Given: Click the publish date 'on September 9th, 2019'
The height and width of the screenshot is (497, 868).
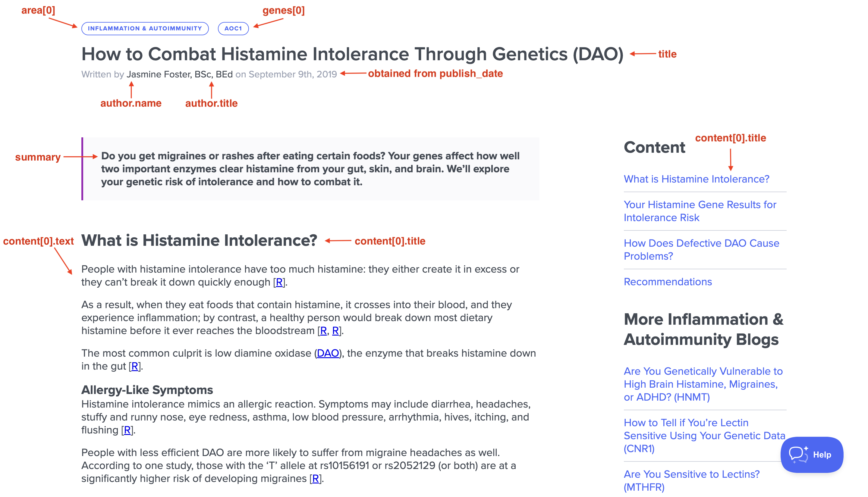Looking at the screenshot, I should click(286, 74).
